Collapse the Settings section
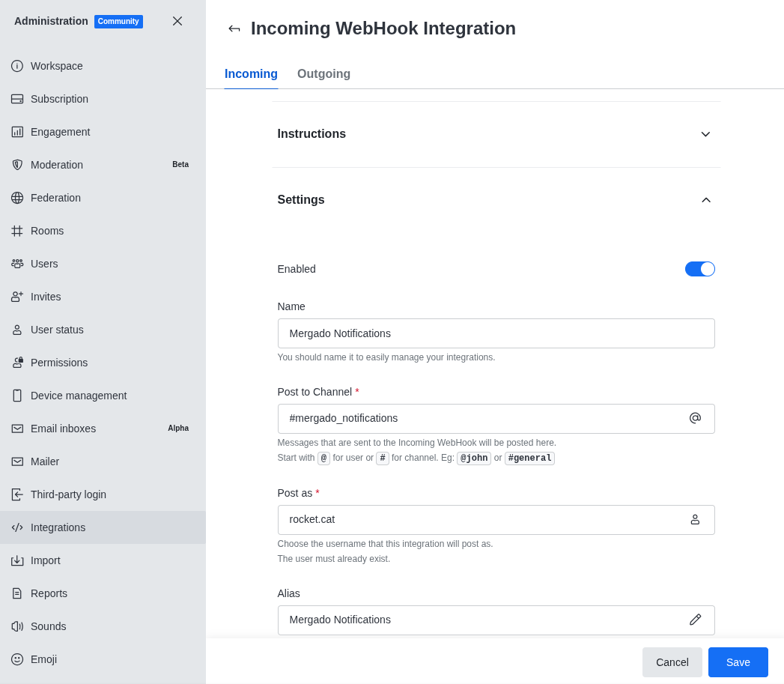 pos(705,200)
